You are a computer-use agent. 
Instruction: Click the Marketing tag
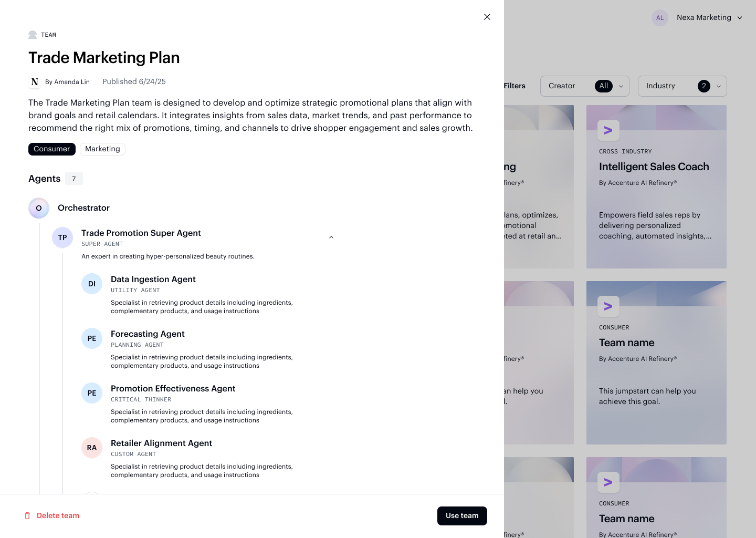coord(102,149)
